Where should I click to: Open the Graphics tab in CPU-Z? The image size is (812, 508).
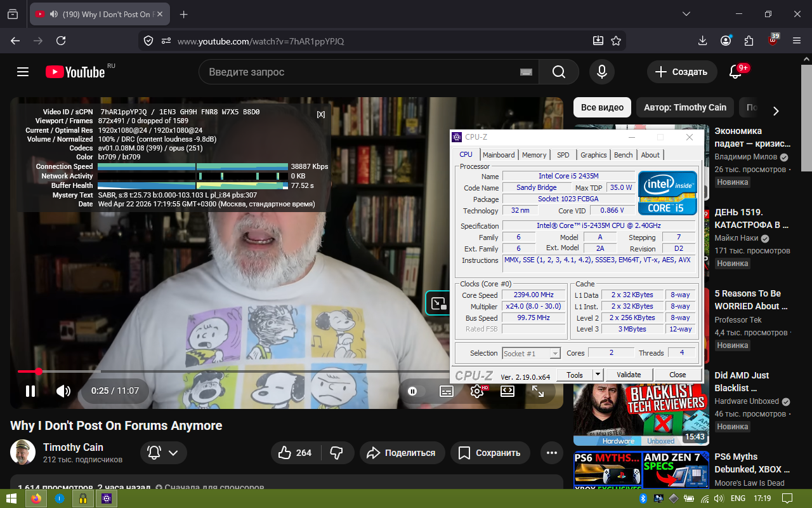594,155
